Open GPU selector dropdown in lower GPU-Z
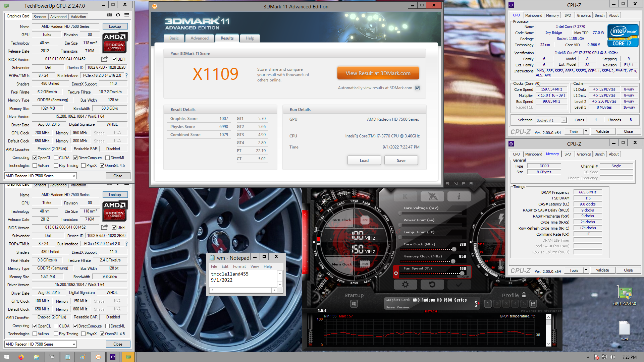Viewport: 644px width, 362px height. click(x=41, y=344)
